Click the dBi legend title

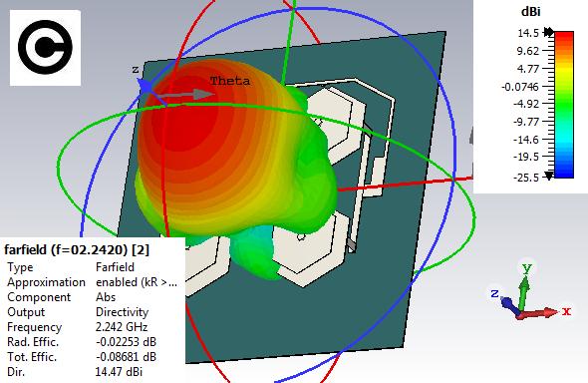tap(530, 12)
